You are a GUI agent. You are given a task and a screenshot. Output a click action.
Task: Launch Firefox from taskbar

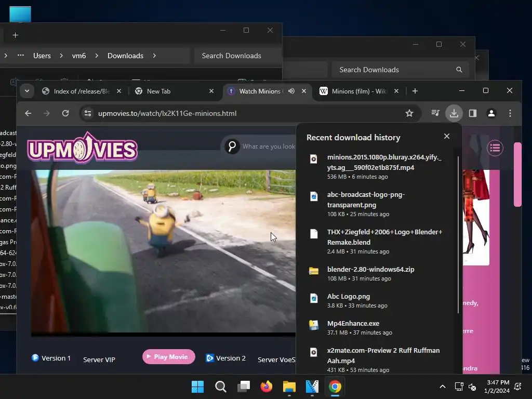[x=267, y=387]
